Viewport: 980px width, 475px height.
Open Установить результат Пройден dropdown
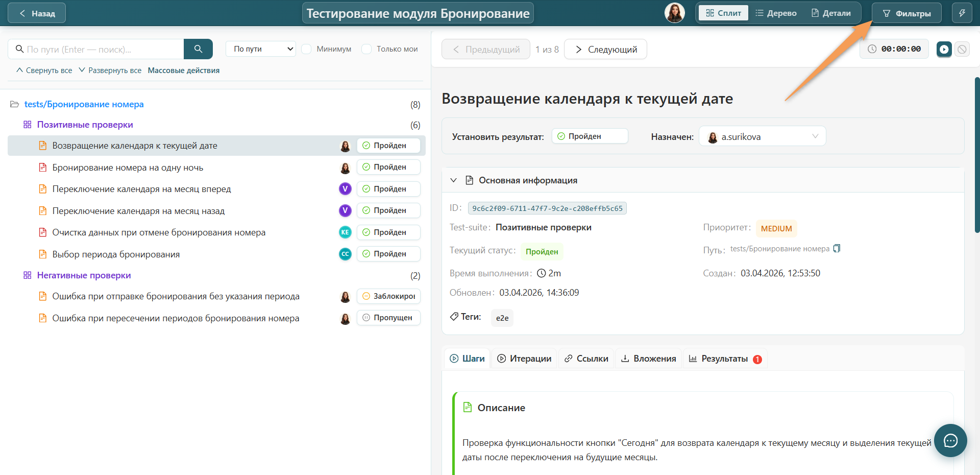tap(590, 136)
